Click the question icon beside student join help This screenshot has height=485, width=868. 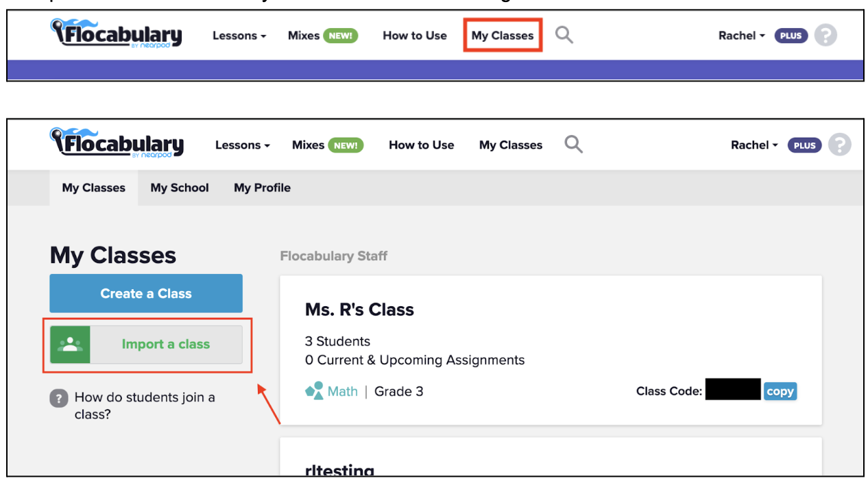click(59, 398)
